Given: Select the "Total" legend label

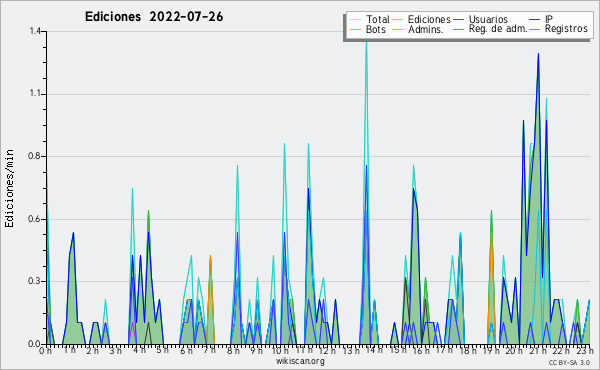Looking at the screenshot, I should pos(378,19).
